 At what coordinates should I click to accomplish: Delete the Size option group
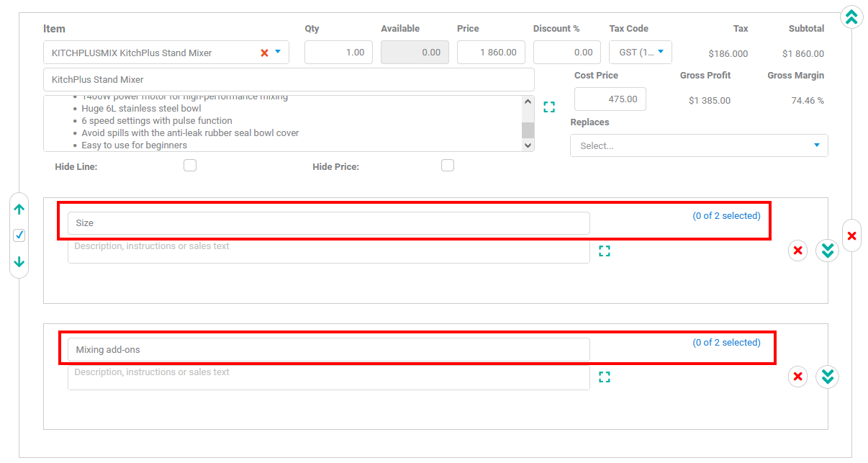coord(797,251)
